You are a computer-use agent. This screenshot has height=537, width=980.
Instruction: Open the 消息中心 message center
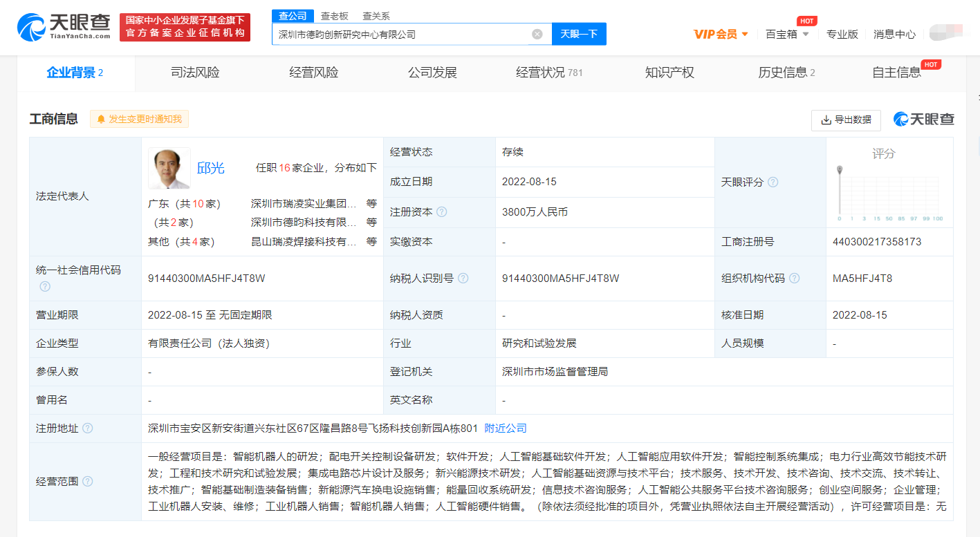(893, 32)
